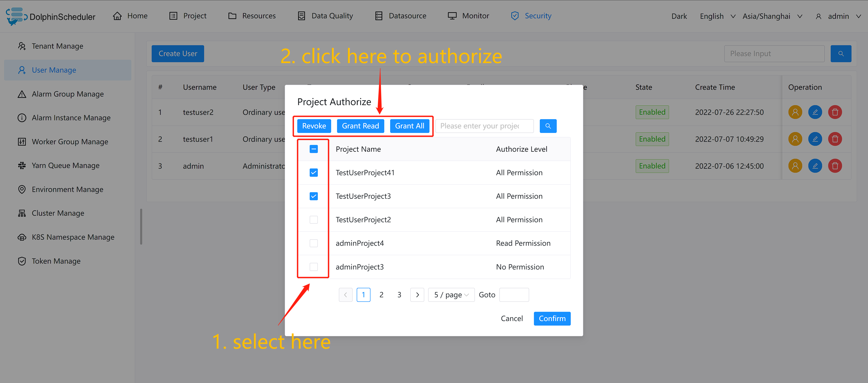The image size is (868, 383).
Task: Click edit icon for testuser1
Action: (815, 139)
